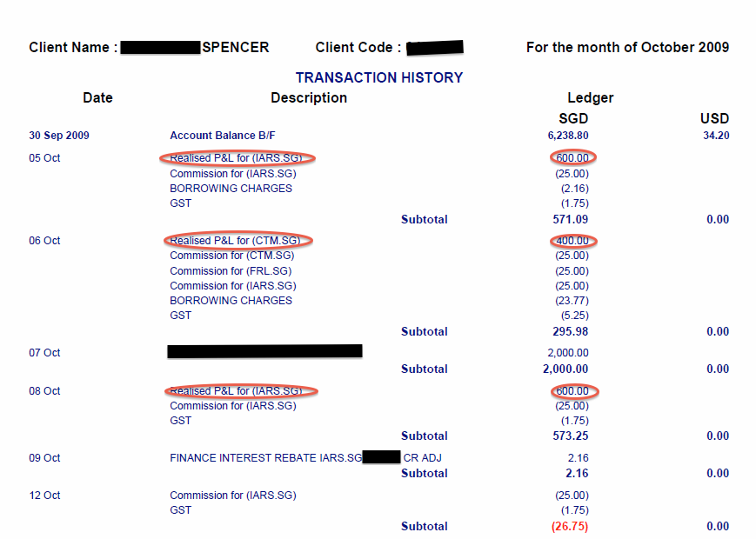
Task: Select the 571.09 subtotal amount
Action: point(570,219)
